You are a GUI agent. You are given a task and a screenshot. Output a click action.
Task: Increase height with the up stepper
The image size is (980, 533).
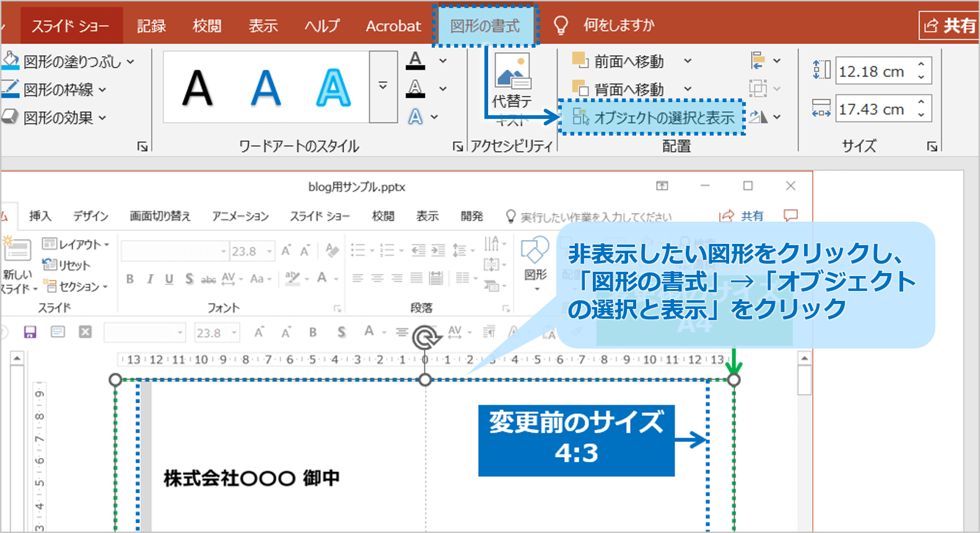[921, 64]
